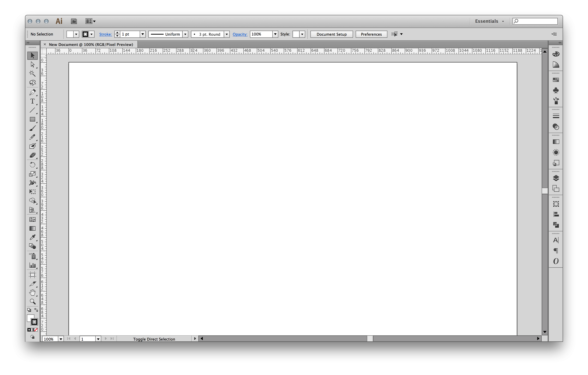Select the Mesh tool
Image resolution: width=588 pixels, height=375 pixels.
(32, 219)
